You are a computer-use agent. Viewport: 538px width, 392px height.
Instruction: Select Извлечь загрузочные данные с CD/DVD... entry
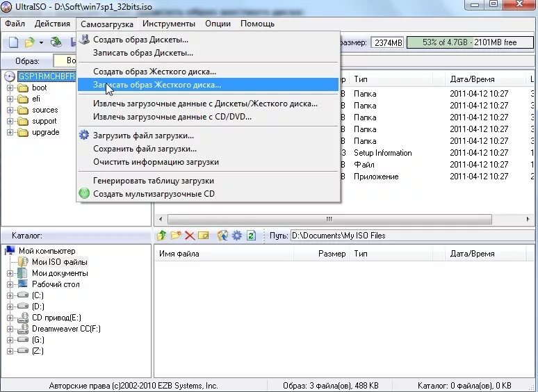208,117
